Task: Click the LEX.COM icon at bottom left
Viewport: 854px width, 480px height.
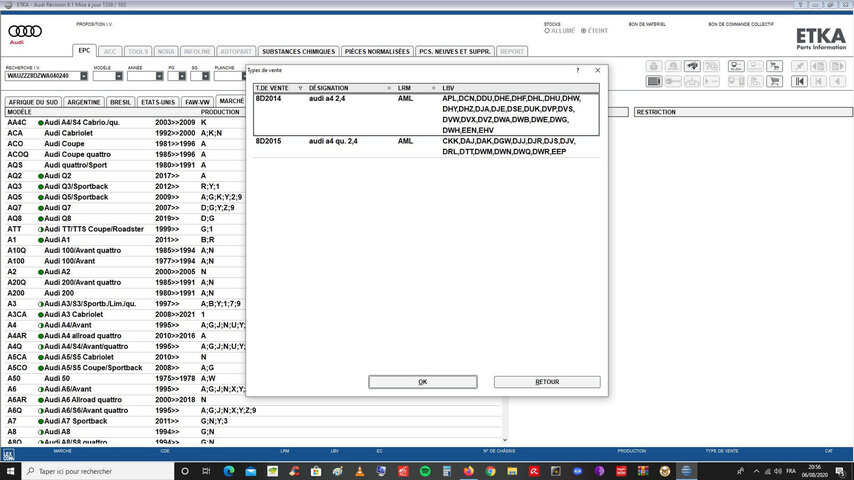Action: click(8, 454)
